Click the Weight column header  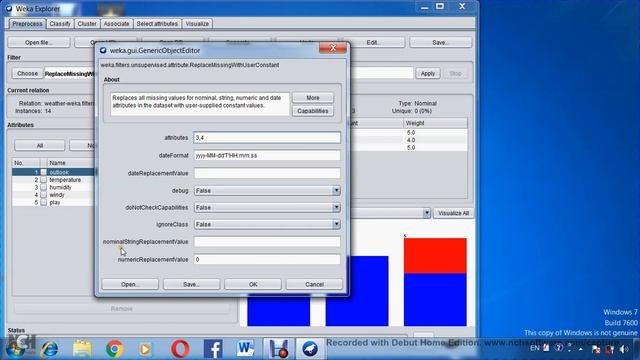(x=435, y=123)
